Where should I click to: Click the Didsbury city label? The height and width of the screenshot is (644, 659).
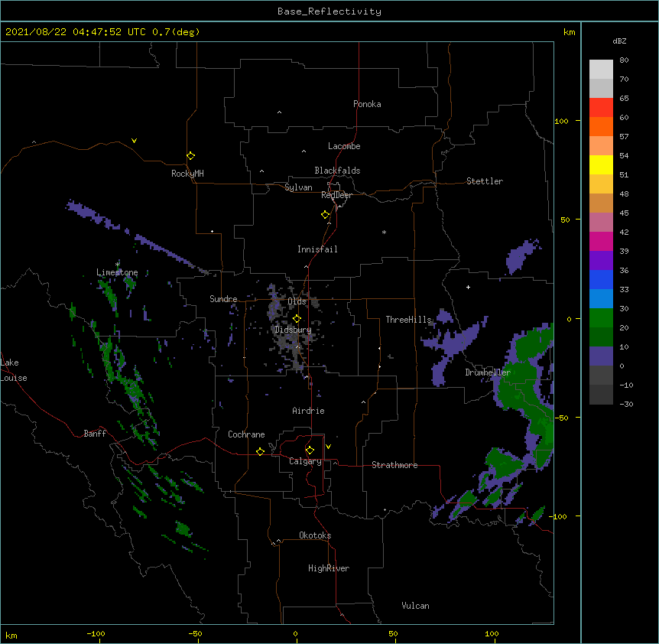click(293, 330)
